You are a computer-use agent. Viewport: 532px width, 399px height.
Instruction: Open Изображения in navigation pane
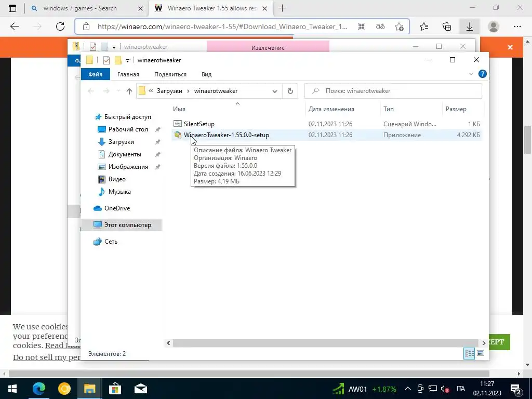(x=128, y=167)
